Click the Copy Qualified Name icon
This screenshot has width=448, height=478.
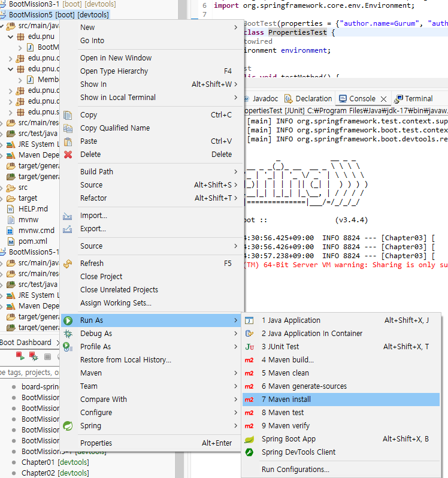68,128
